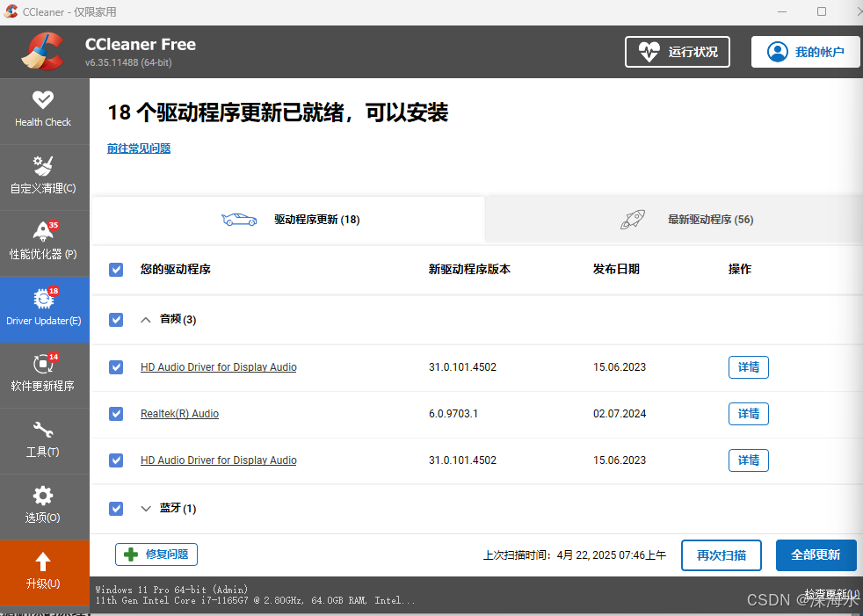Open the last HD Audio Driver link
This screenshot has height=616, width=863.
click(219, 460)
